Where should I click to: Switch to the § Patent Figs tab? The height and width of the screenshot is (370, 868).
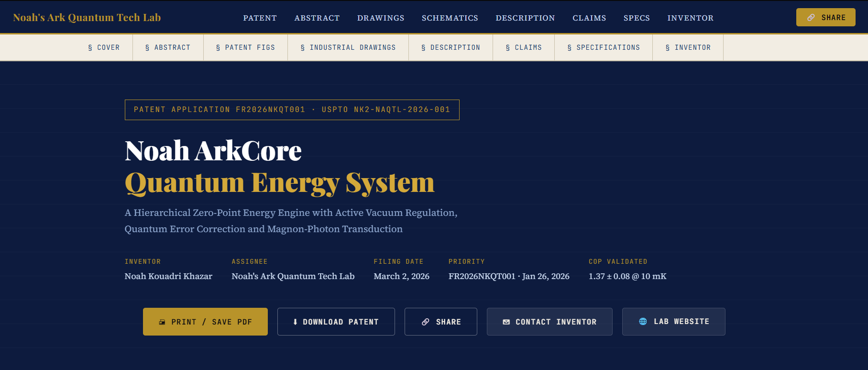[245, 47]
